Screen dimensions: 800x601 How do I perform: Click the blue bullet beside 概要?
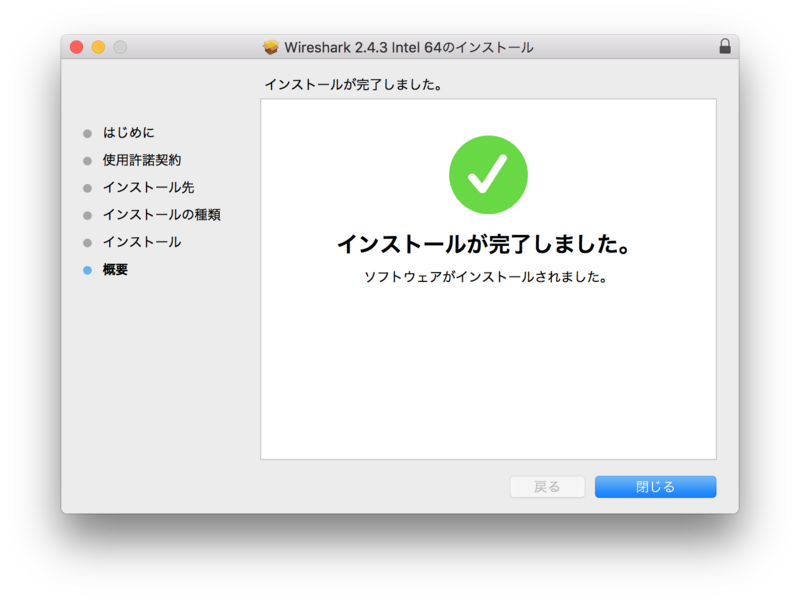[87, 270]
